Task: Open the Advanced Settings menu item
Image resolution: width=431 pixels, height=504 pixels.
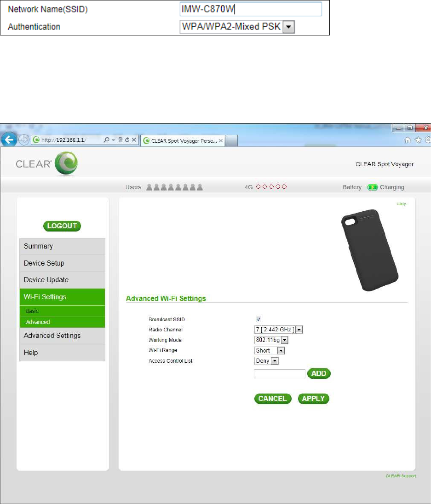Action: (x=62, y=336)
